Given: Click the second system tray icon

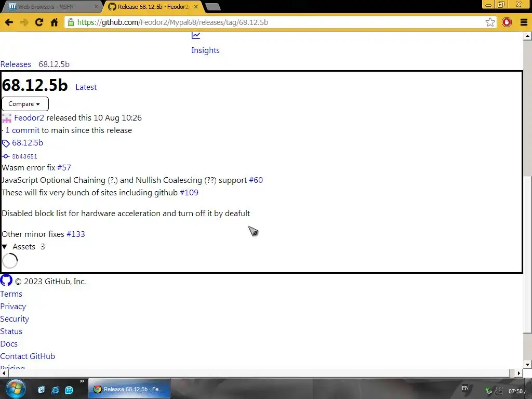Looking at the screenshot, I should (x=499, y=391).
